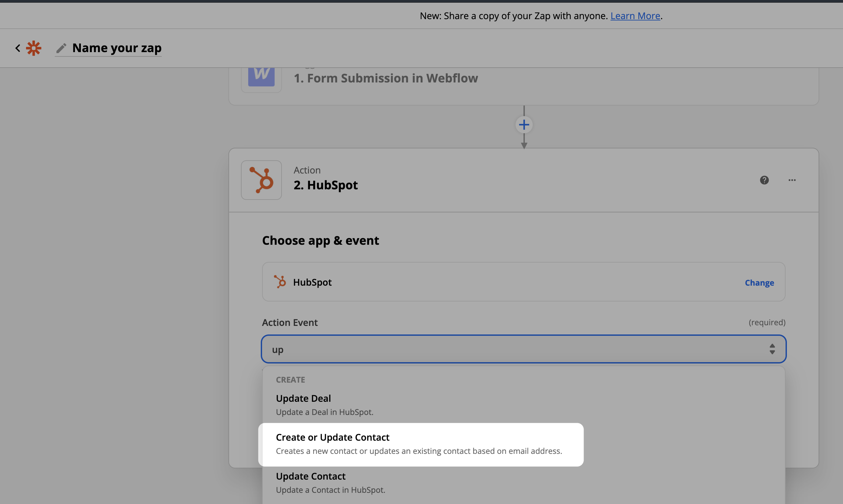Viewport: 843px width, 504px height.
Task: Go back using the left chevron arrow
Action: (x=18, y=48)
